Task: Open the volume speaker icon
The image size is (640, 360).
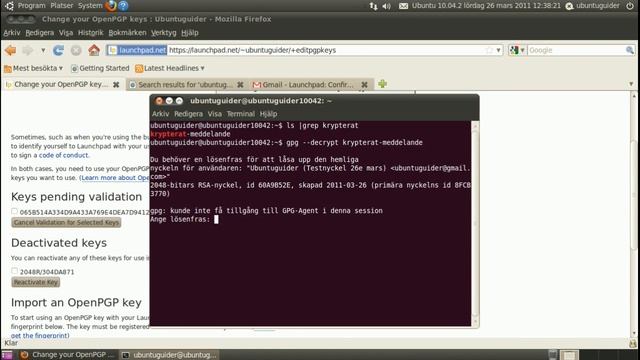Action: coord(387,6)
